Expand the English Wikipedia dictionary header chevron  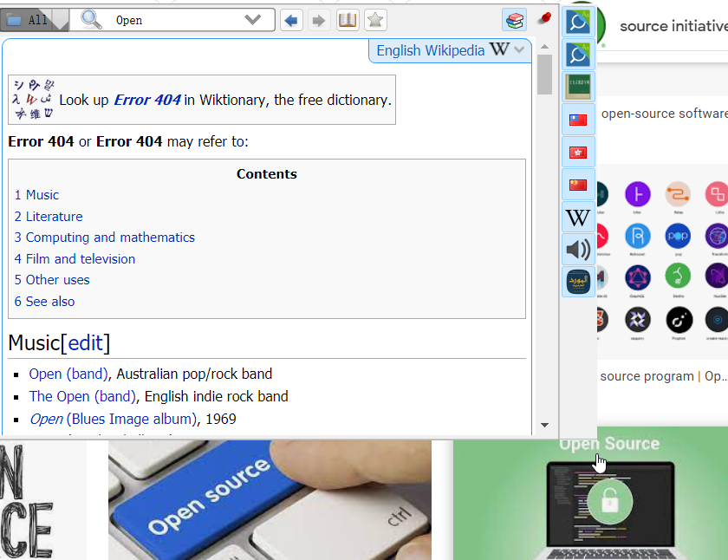pyautogui.click(x=519, y=49)
